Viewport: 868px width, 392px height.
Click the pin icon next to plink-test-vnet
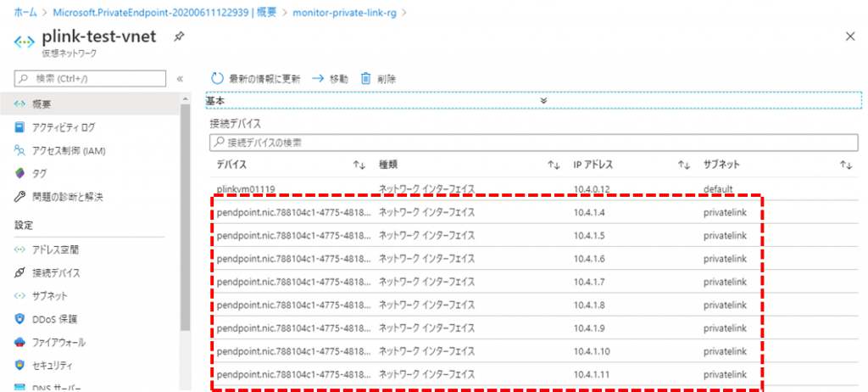[x=179, y=36]
